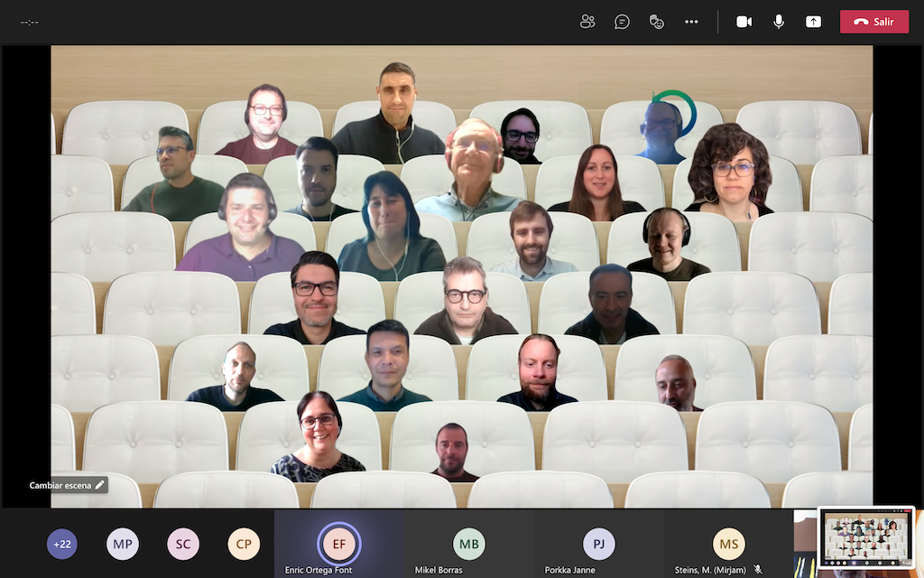Select the PJ avatar of Porkka Janne
The width and height of the screenshot is (924, 578).
599,544
